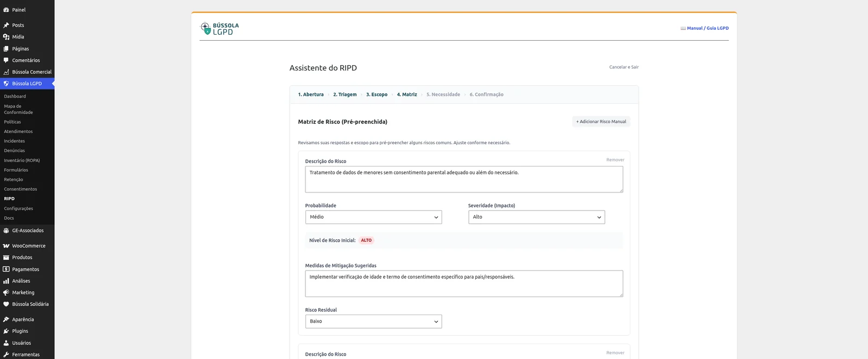Viewport: 868px width, 359px height.
Task: Open Mapa de Conformidade submenu item
Action: (18, 109)
